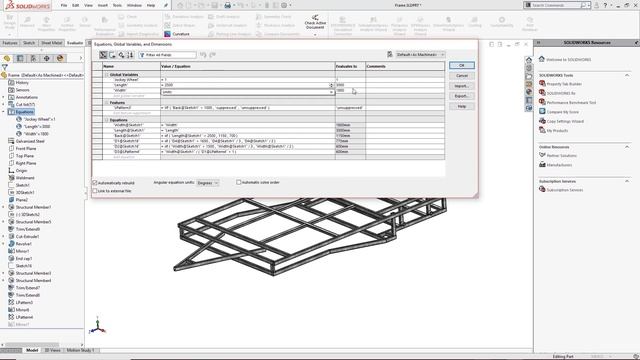Open the Tools menu
640x360 pixels.
tap(117, 5)
